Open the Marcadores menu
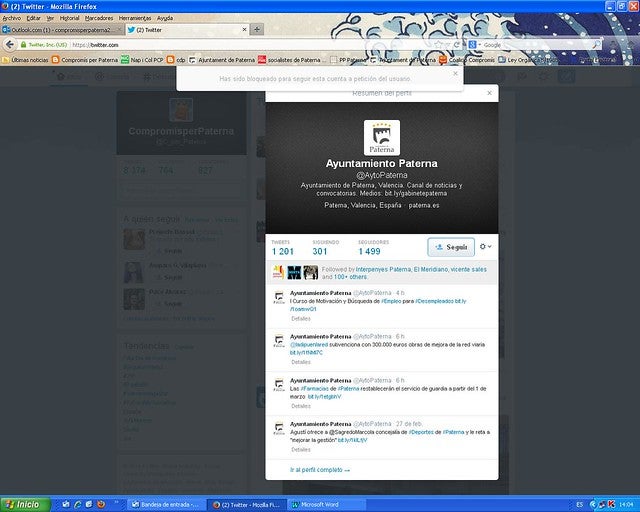Viewport: 640px width, 512px height. [x=99, y=18]
